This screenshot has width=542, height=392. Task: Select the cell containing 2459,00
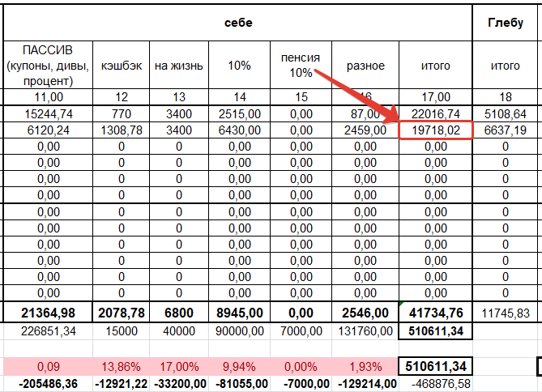(365, 130)
